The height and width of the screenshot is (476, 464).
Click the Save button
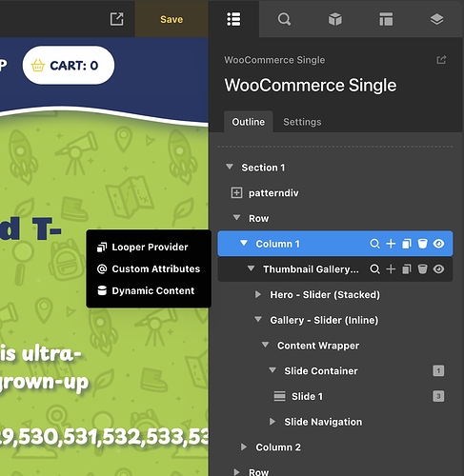[x=171, y=19]
